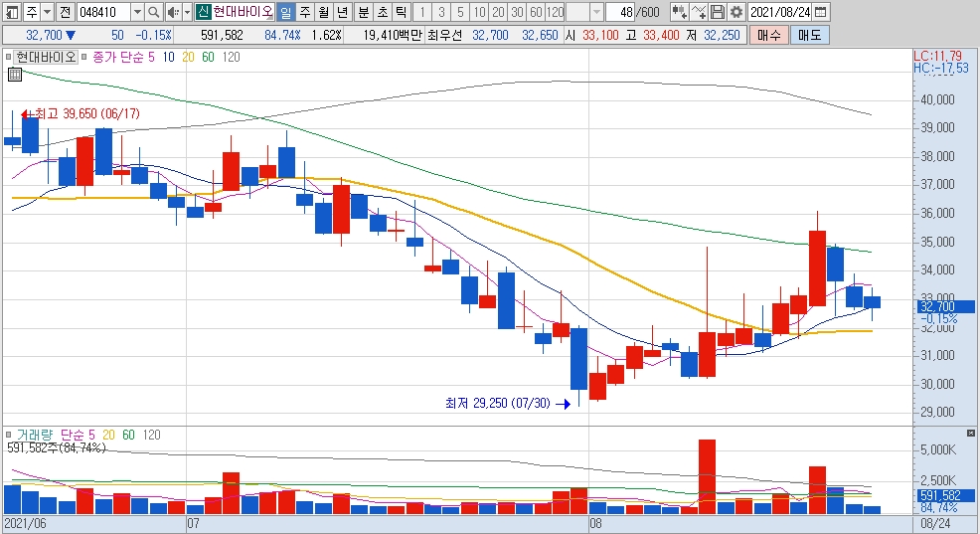Viewport: 980px width, 534px height.
Task: Save chart settings with the floppy disk icon
Action: (718, 12)
